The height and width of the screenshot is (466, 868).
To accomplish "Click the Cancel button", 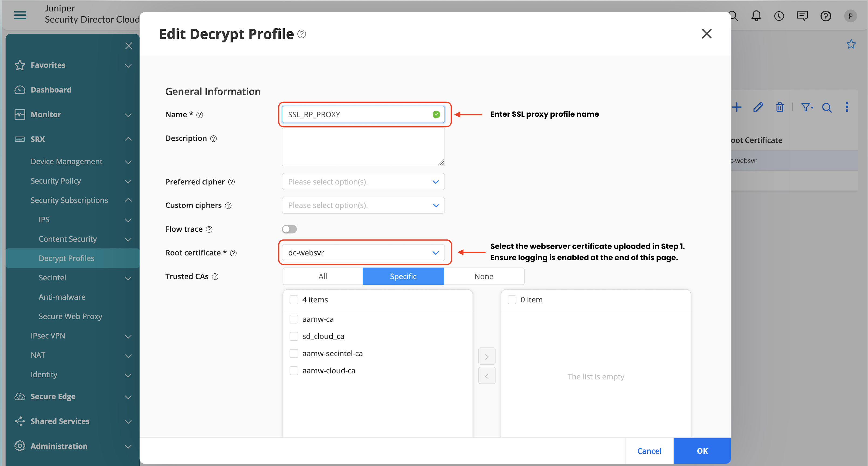I will (649, 451).
